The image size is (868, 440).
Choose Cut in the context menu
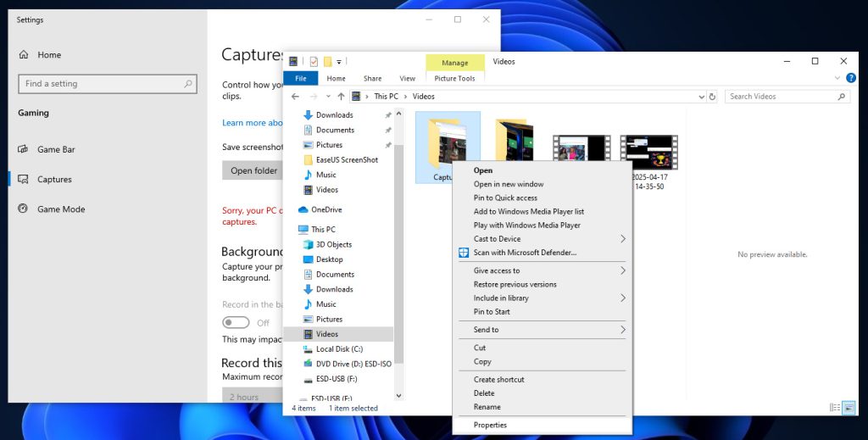pyautogui.click(x=542, y=348)
